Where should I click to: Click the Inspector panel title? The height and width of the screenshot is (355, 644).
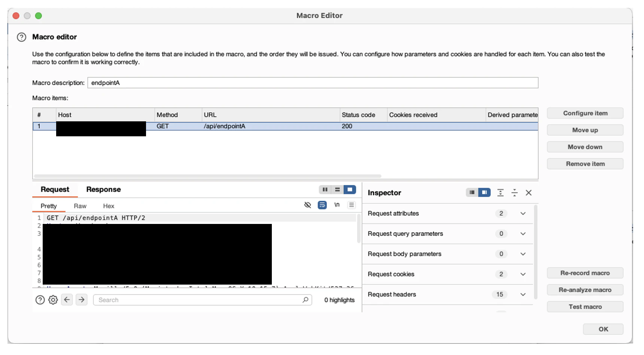pos(385,192)
